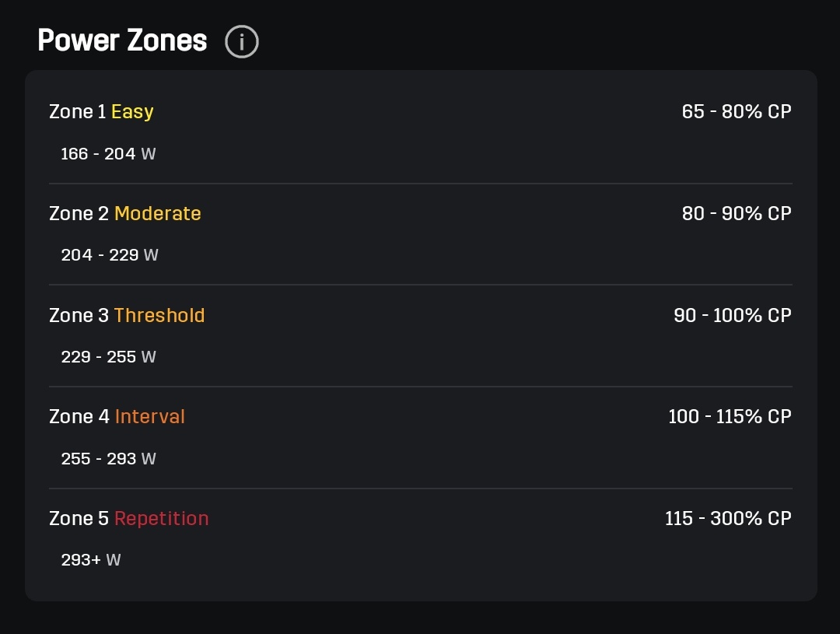Click the 166 - 204 W range

coord(108,154)
